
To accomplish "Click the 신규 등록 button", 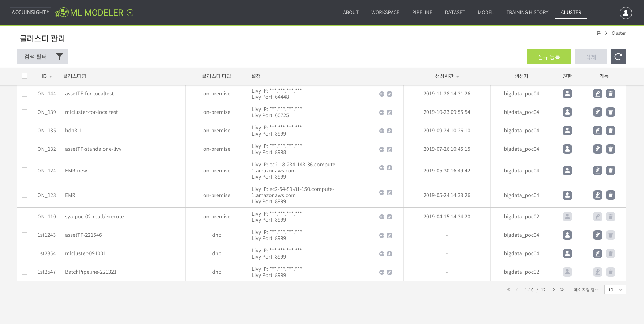I will pyautogui.click(x=549, y=57).
